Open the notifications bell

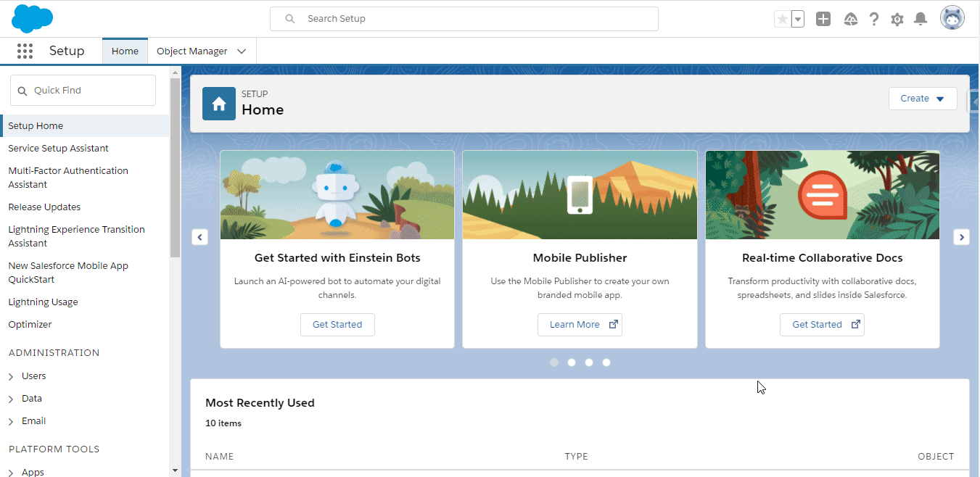(x=921, y=19)
